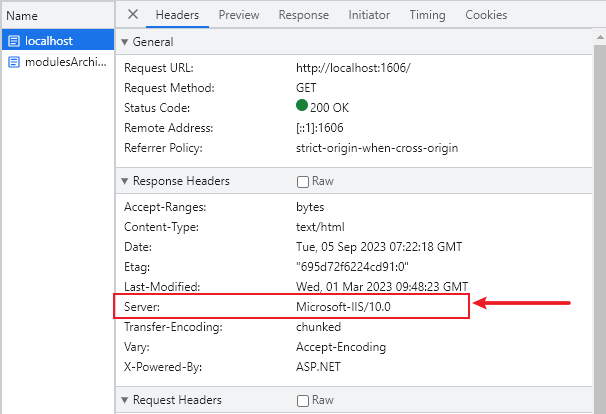Viewport: 606px width, 414px height.
Task: Select the Initiator tab
Action: coord(369,15)
